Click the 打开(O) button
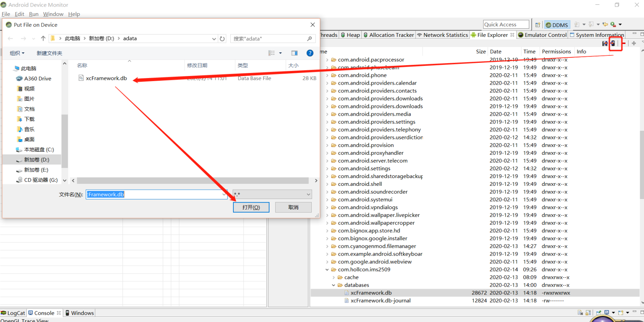 coord(251,207)
